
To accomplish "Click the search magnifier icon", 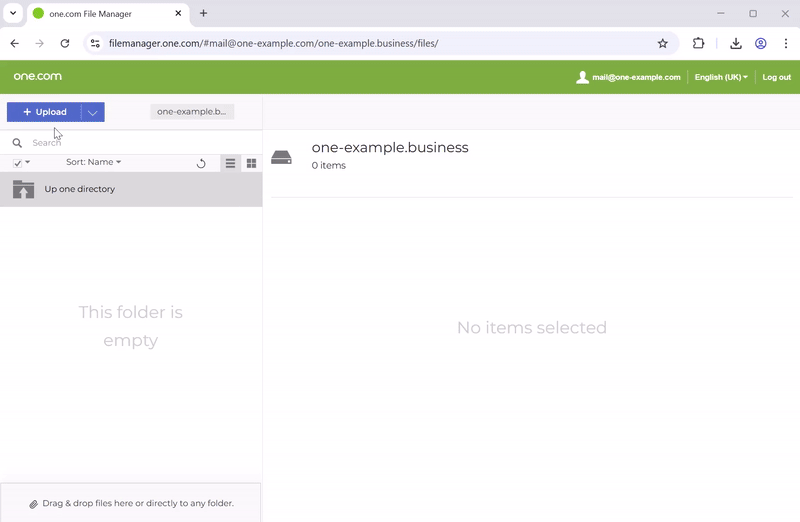I will [17, 143].
